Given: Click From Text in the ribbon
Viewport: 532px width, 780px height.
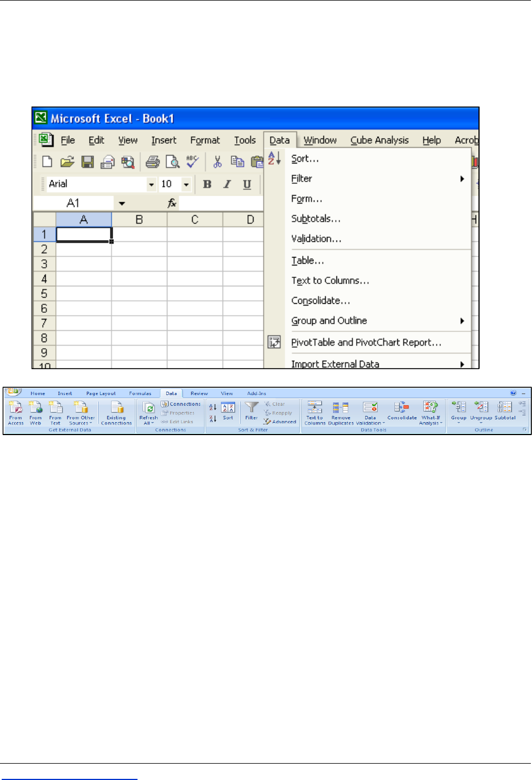Looking at the screenshot, I should point(55,413).
